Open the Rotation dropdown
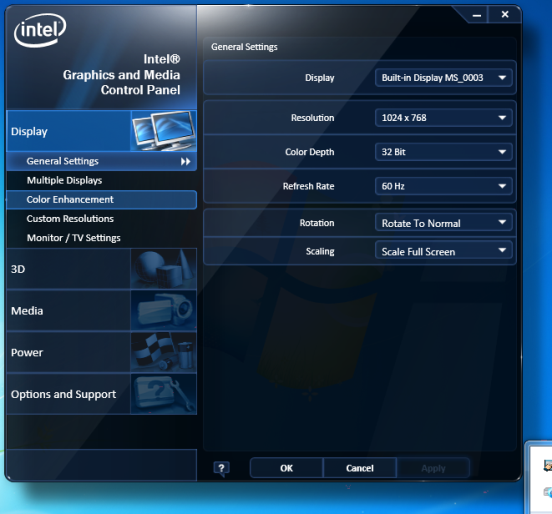Image resolution: width=552 pixels, height=514 pixels. [x=444, y=222]
